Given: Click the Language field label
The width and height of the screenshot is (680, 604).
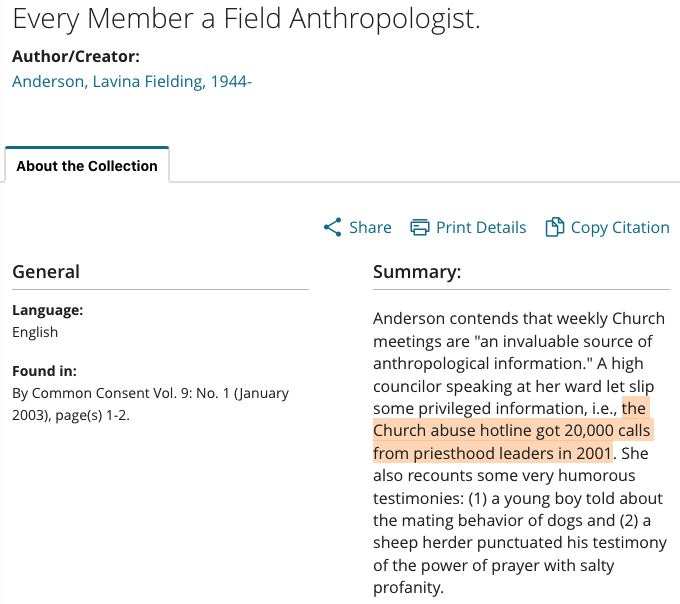Looking at the screenshot, I should click(x=48, y=310).
